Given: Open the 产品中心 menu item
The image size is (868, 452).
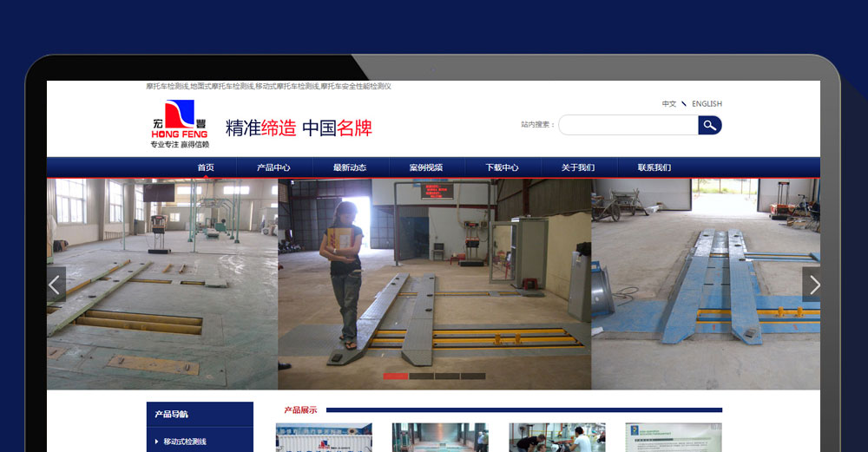Looking at the screenshot, I should pyautogui.click(x=273, y=167).
